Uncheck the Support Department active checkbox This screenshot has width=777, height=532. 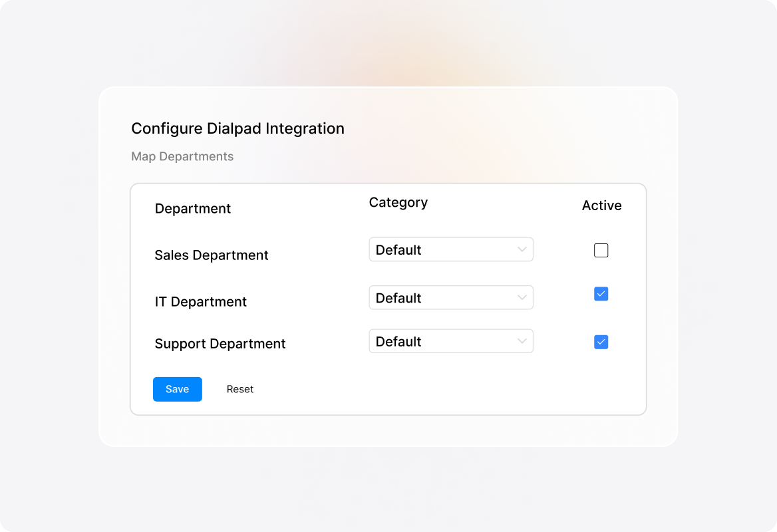(x=601, y=342)
